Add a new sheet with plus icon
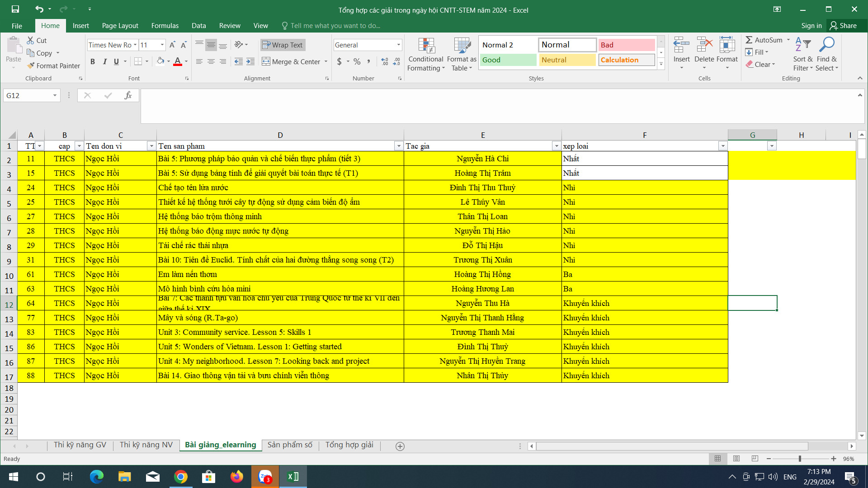Image resolution: width=868 pixels, height=488 pixels. pyautogui.click(x=400, y=446)
